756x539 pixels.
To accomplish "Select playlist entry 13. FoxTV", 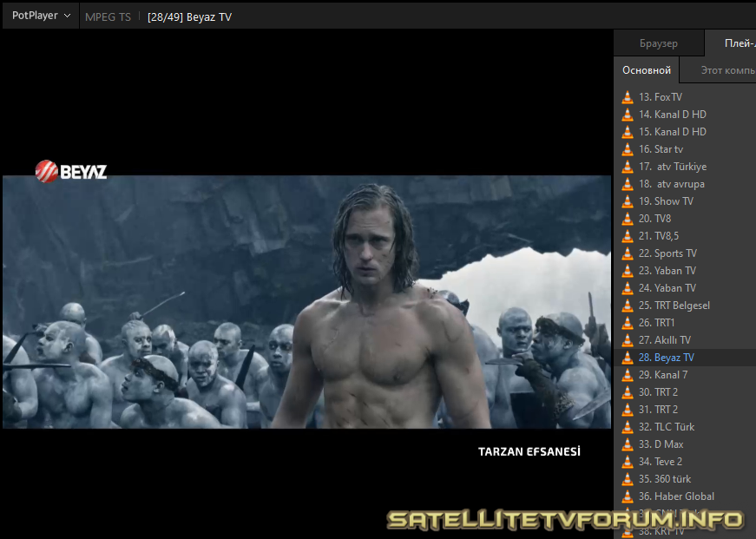I will point(685,97).
